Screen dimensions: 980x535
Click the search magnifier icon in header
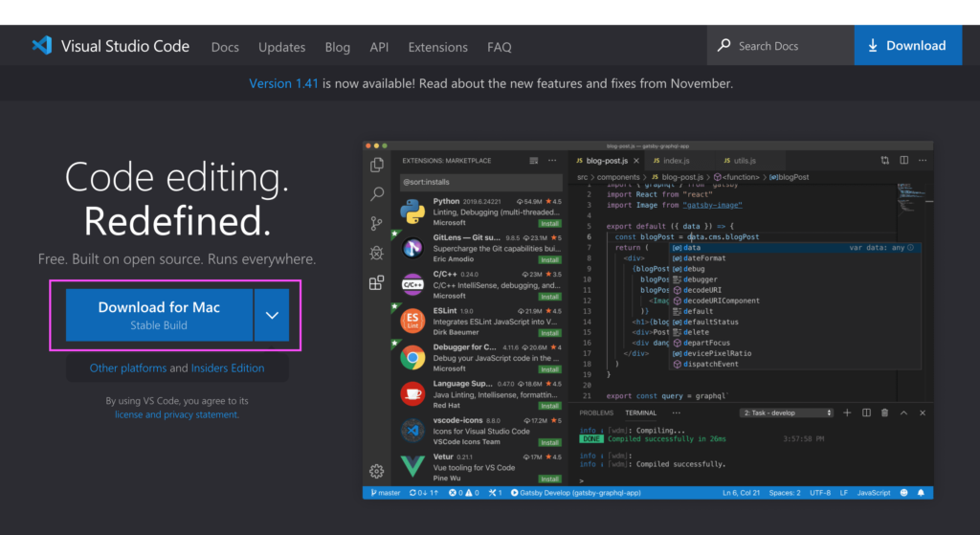(x=724, y=45)
